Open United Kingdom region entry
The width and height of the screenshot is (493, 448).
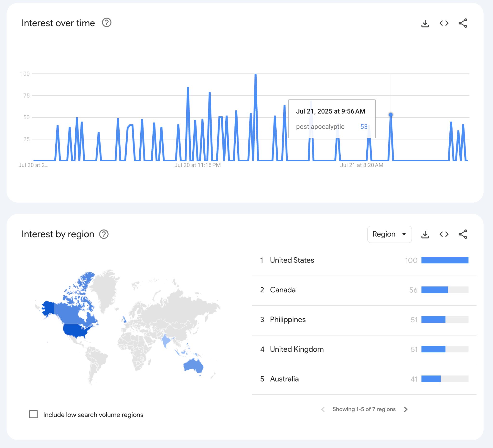297,349
